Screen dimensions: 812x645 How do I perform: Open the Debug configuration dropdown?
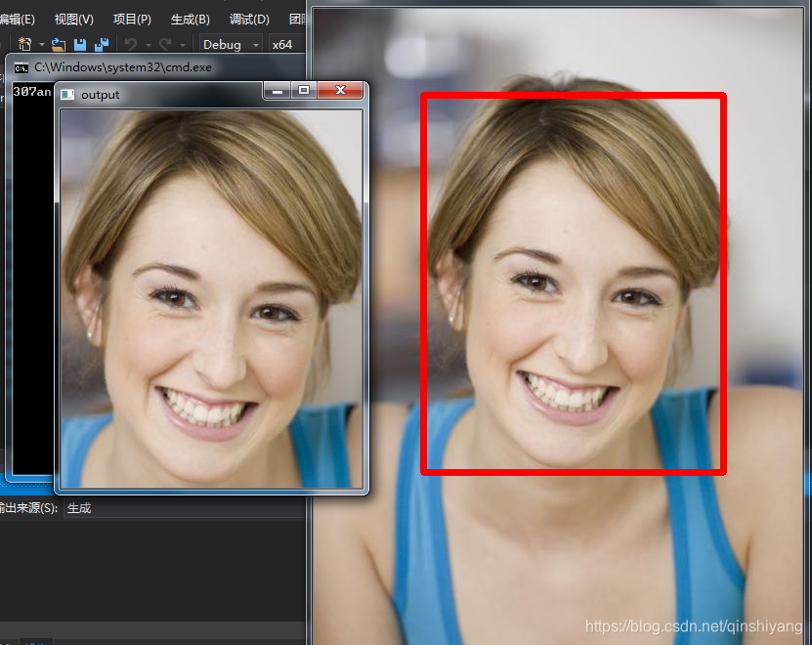[231, 45]
